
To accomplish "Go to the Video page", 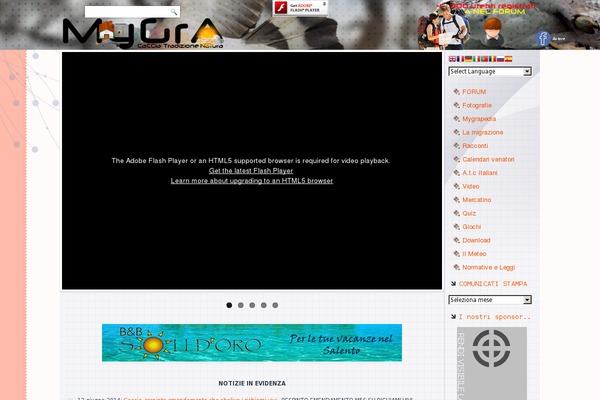I will [x=471, y=186].
